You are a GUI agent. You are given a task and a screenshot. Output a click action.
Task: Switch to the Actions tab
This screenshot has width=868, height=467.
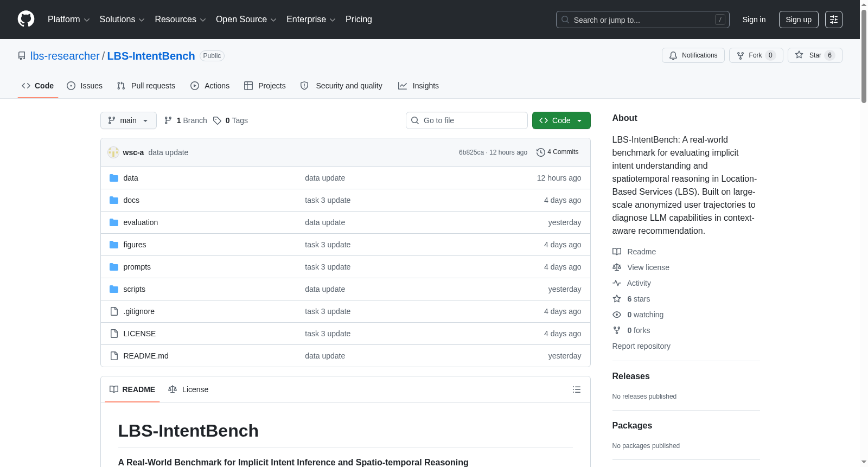[210, 86]
